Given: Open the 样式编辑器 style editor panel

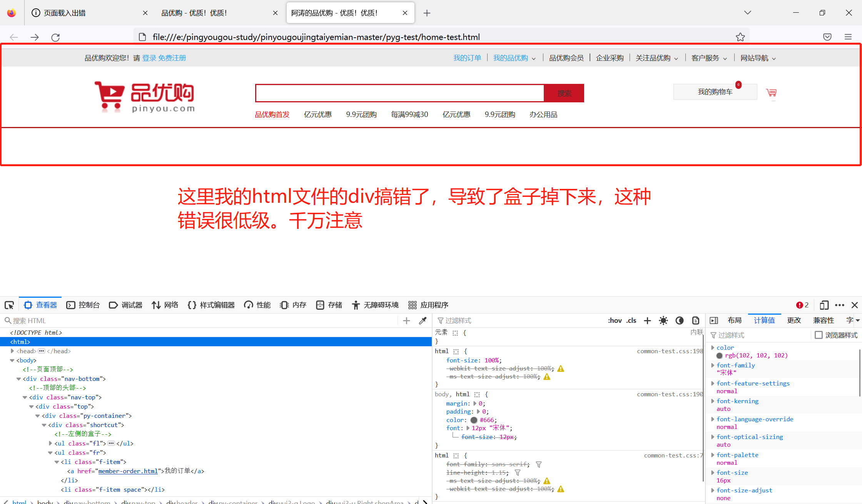Looking at the screenshot, I should click(211, 305).
